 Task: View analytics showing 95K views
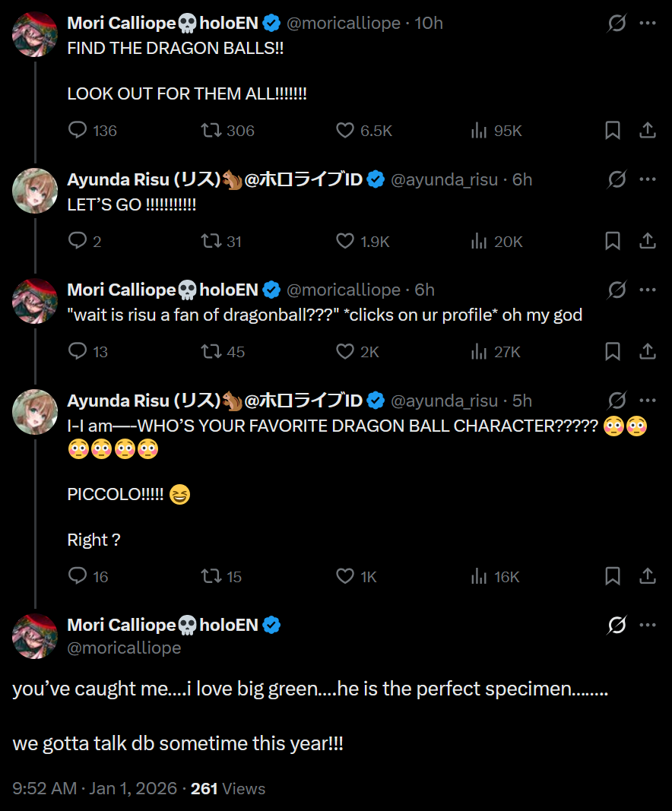tap(479, 131)
